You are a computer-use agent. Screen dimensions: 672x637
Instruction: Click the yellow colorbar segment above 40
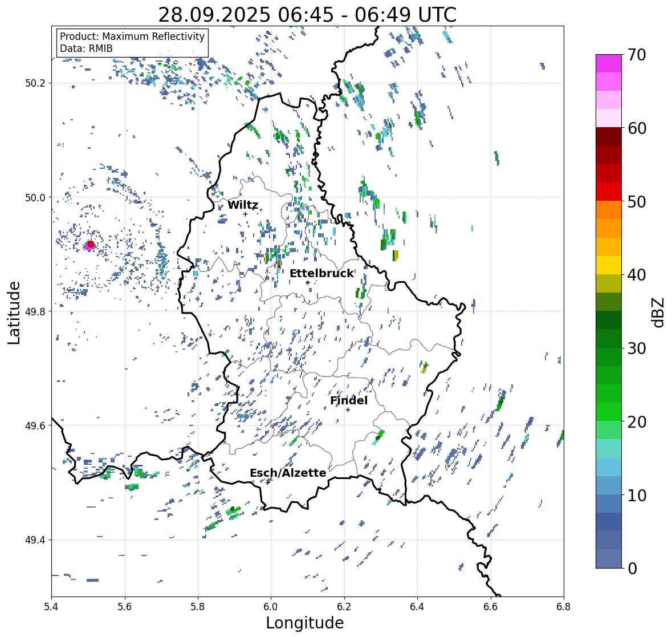point(609,265)
